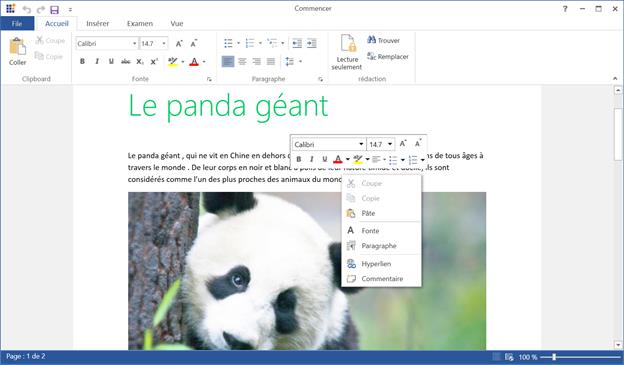Click the red font color button in the ribbon

pyautogui.click(x=194, y=62)
